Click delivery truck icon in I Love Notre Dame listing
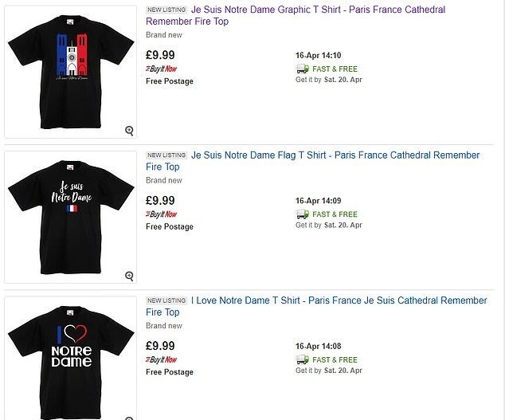This screenshot has width=505, height=420. pyautogui.click(x=302, y=359)
